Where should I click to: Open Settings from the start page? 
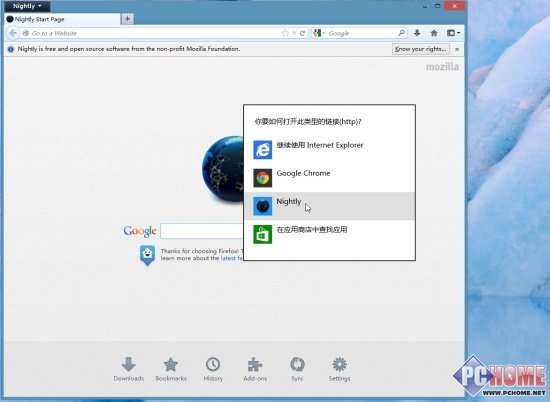click(x=339, y=369)
